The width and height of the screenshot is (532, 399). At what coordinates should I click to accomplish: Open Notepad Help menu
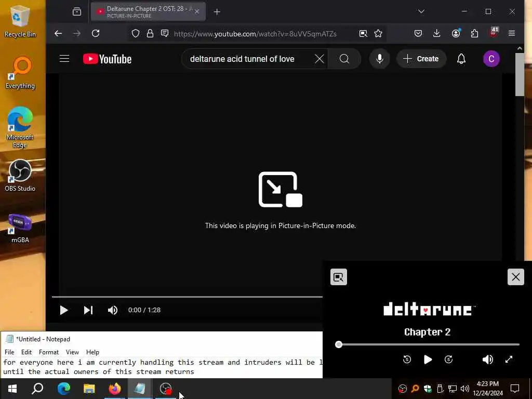tap(92, 352)
